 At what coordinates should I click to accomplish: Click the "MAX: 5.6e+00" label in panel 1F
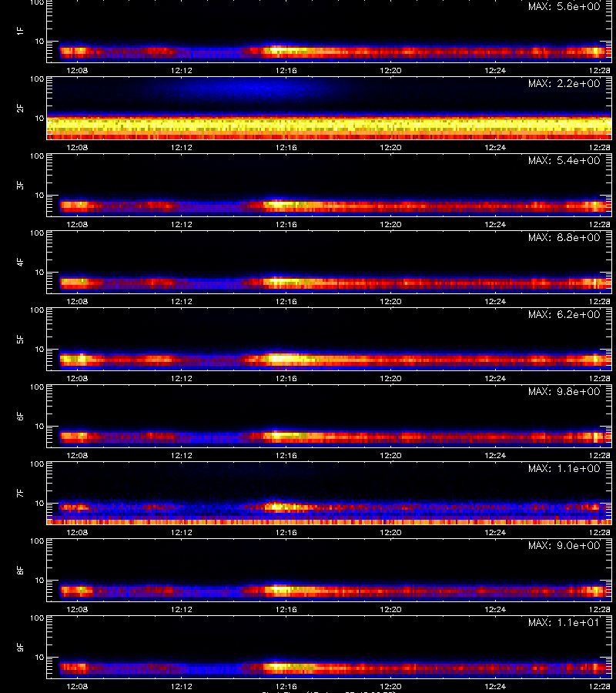point(564,7)
